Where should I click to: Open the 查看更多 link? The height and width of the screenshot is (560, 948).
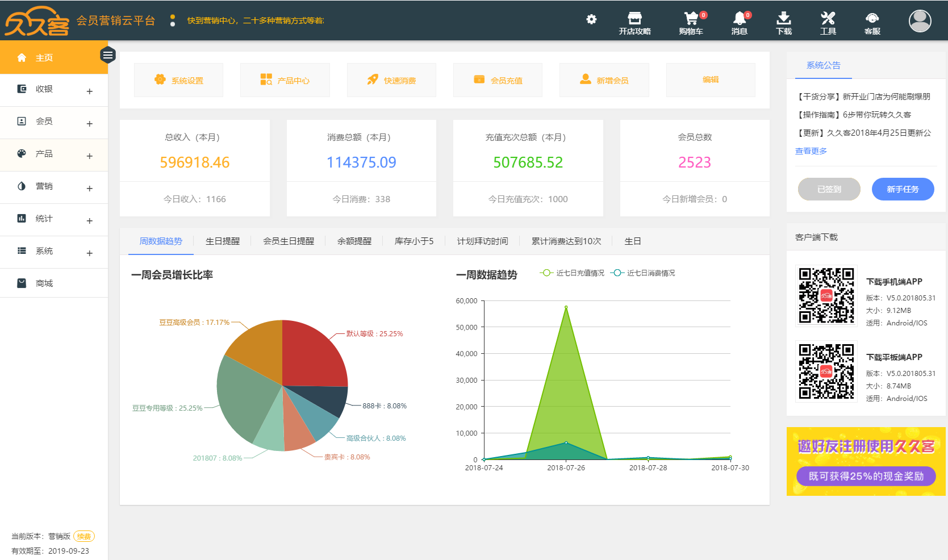click(811, 151)
